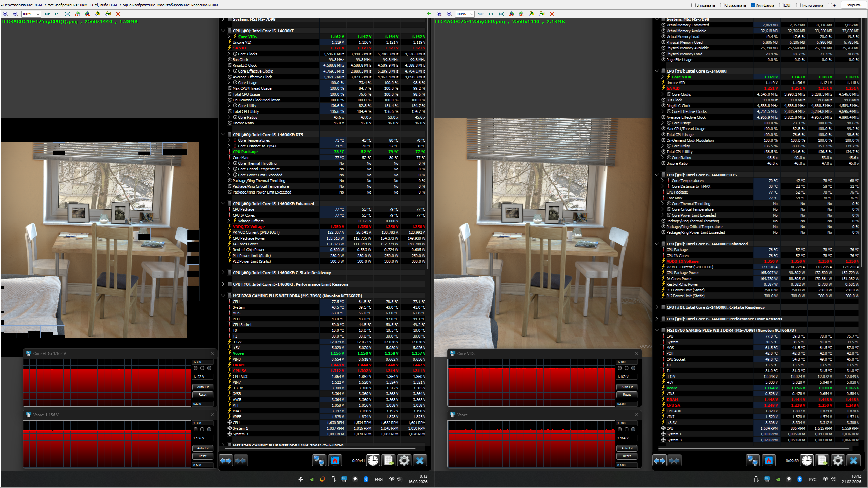Click HWiNFO gear settings icon in right screenshot
This screenshot has height=488, width=868.
point(837,461)
